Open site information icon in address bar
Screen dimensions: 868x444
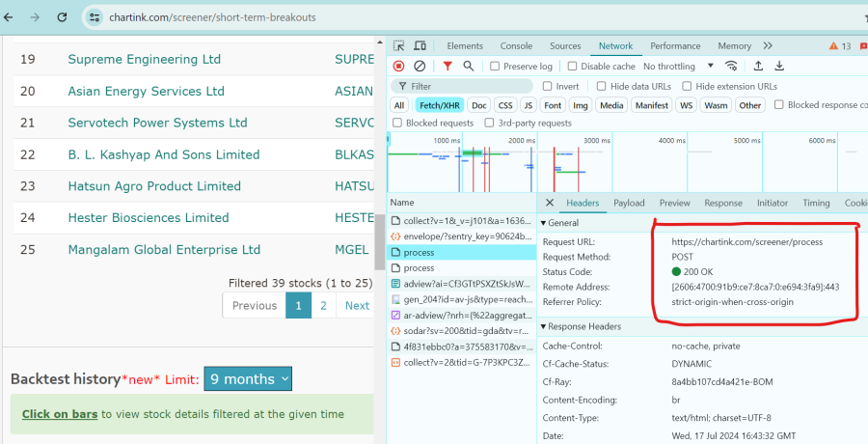(x=95, y=17)
